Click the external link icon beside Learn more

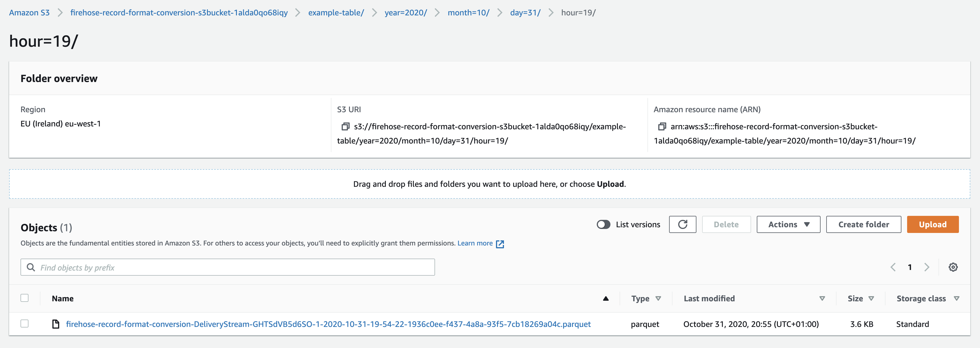coord(500,244)
